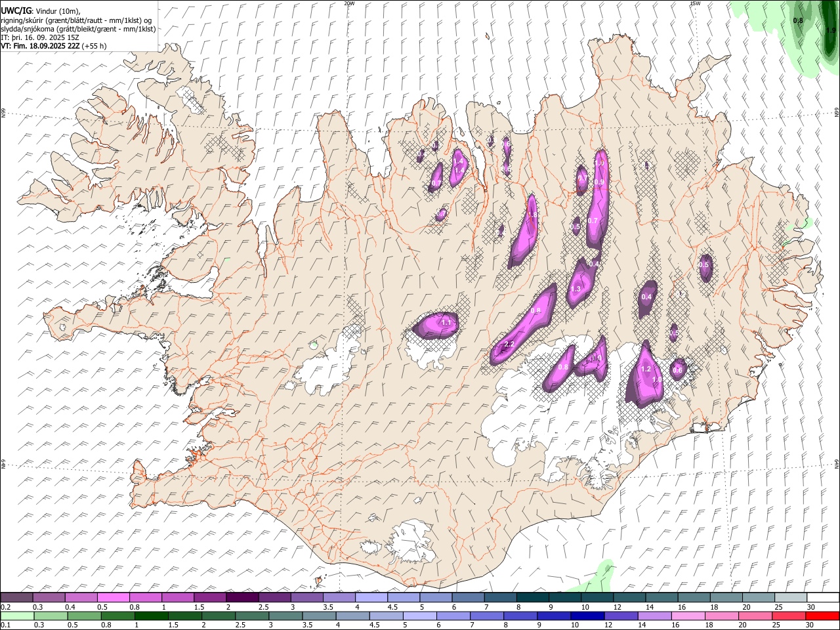Choose the 20 gray-teal swatch, top legend row

tap(759, 598)
